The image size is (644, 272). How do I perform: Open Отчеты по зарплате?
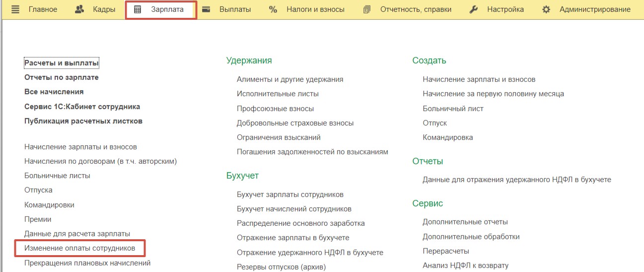coord(62,77)
